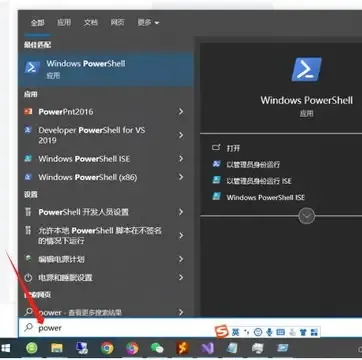Expand Windows PowerShell (x86) result arrow
This screenshot has height=360, width=362.
181,177
